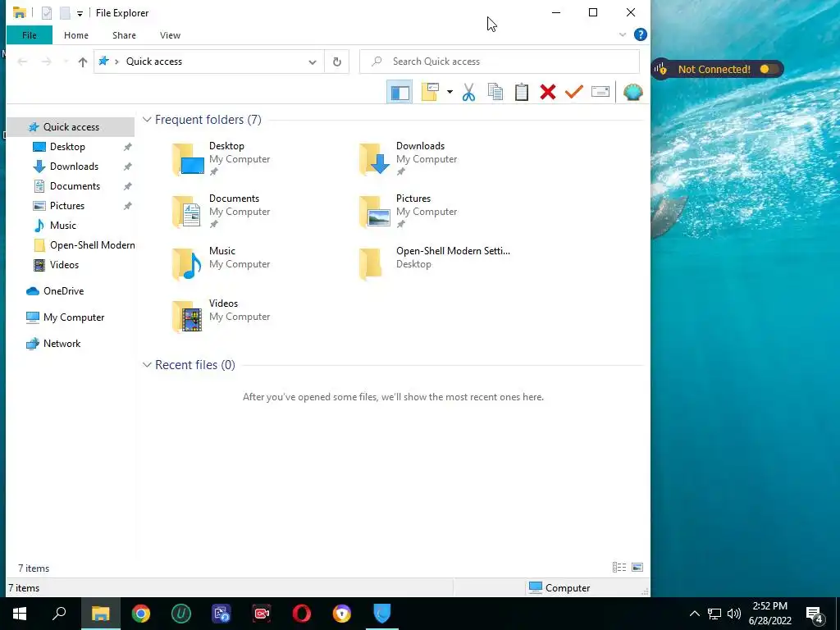The image size is (840, 630).
Task: Open Google Chrome from the taskbar
Action: (x=141, y=614)
